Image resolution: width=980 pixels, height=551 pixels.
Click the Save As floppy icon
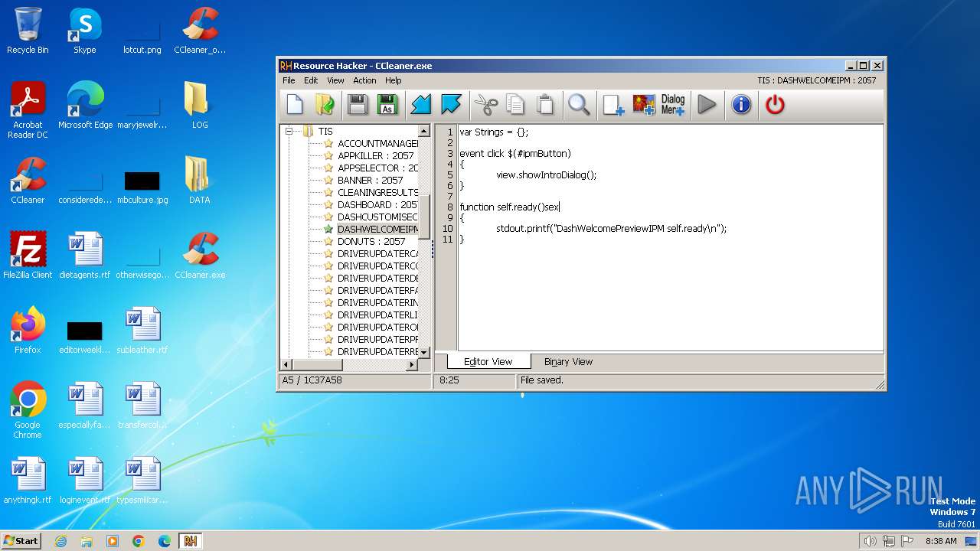[387, 105]
